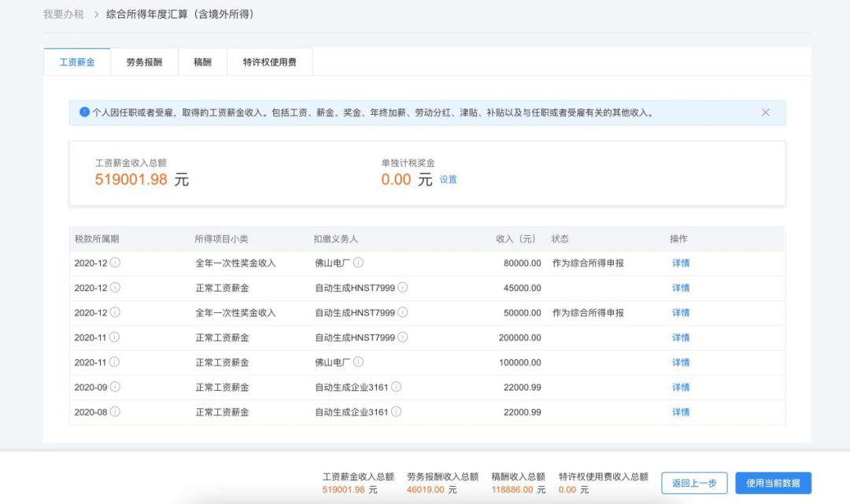
Task: Click the 设置 link beside 单独计税奖金
Action: tap(448, 180)
